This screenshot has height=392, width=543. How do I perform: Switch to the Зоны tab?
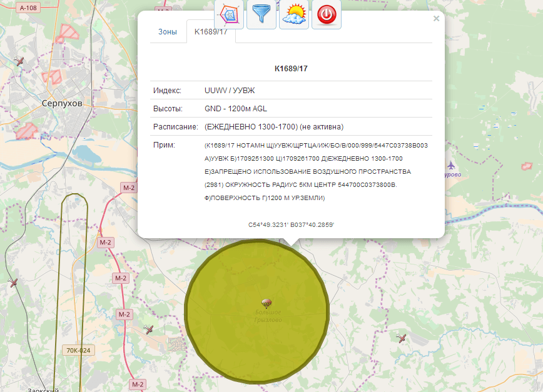[168, 31]
